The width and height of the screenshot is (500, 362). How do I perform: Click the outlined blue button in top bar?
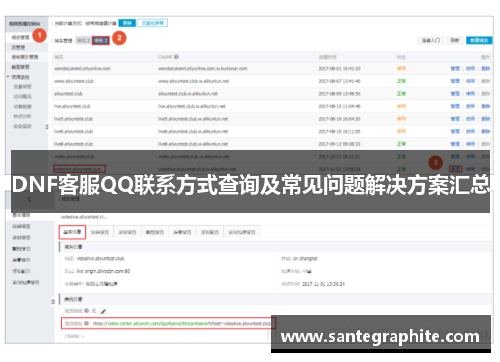152,23
